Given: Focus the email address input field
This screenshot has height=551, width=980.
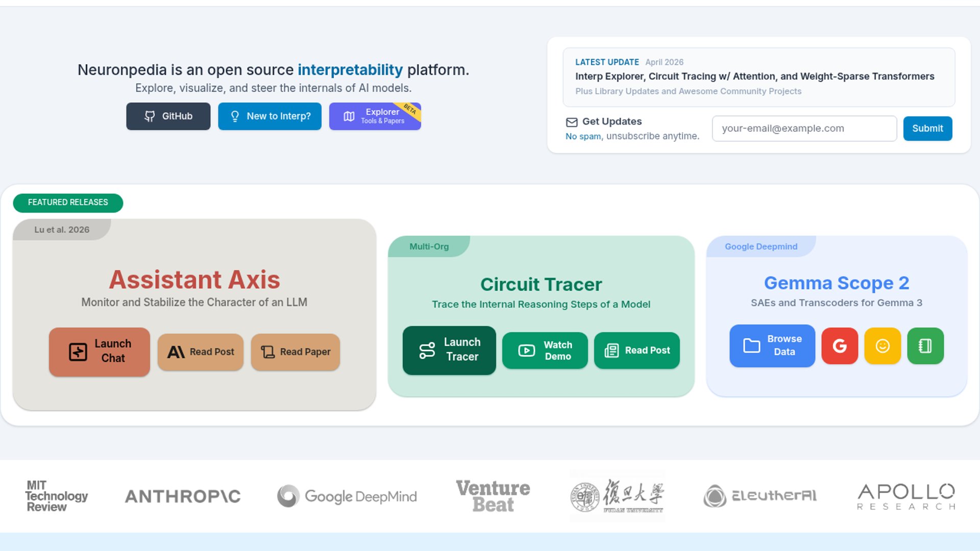Looking at the screenshot, I should coord(804,129).
